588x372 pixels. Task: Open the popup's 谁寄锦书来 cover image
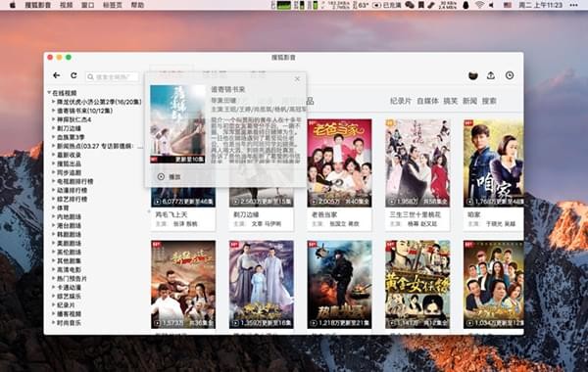[177, 124]
